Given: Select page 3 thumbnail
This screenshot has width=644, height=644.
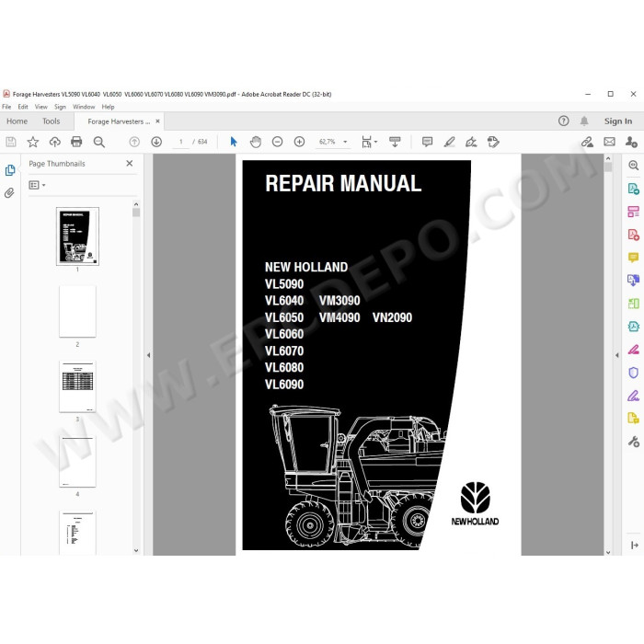Looking at the screenshot, I should point(77,386).
